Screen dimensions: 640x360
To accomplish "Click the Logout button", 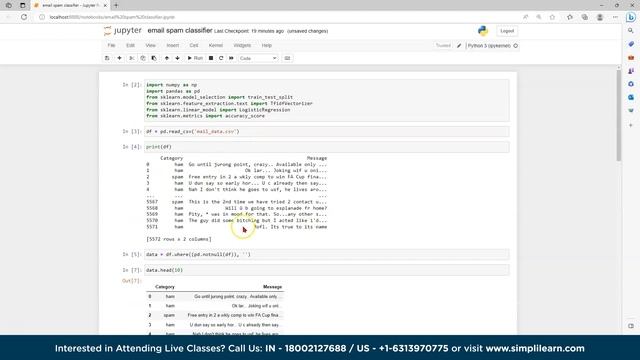I will click(x=507, y=31).
